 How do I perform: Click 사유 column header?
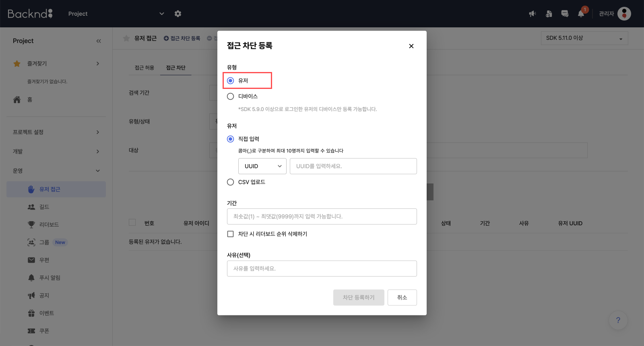click(x=524, y=223)
